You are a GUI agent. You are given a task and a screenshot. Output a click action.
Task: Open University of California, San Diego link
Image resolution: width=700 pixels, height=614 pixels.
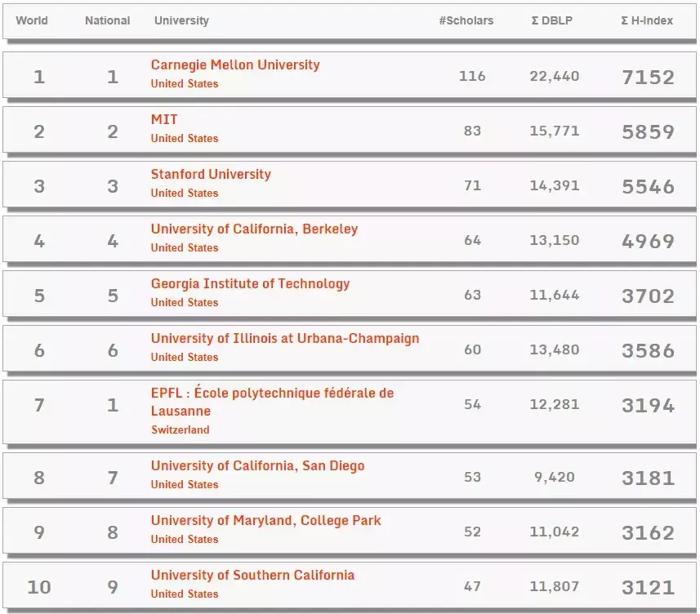coord(256,465)
